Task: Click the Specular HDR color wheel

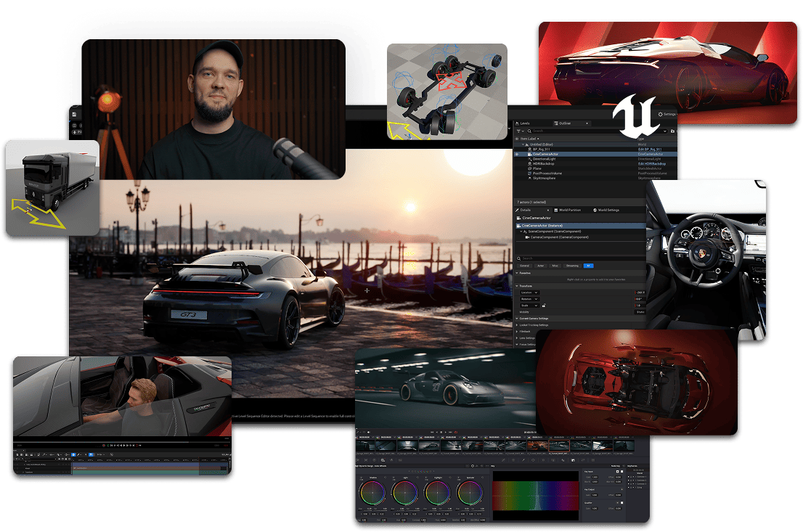Action: point(470,493)
